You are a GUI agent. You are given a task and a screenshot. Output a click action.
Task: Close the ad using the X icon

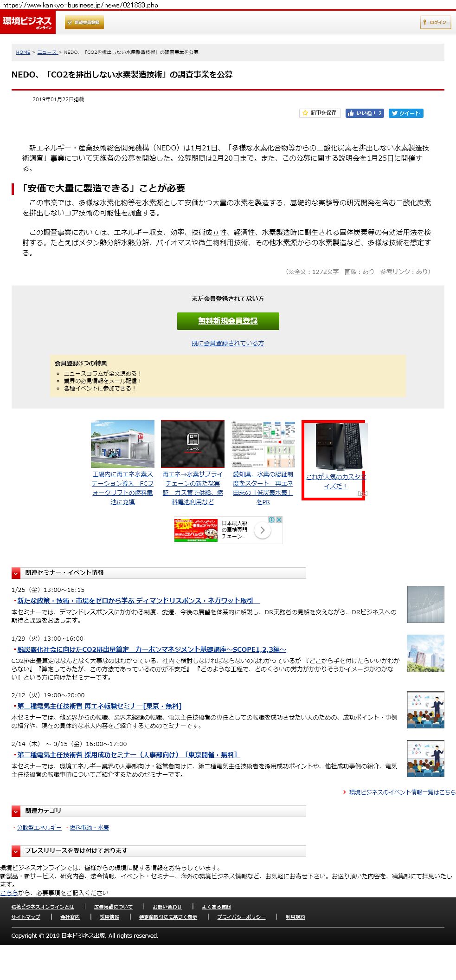(x=279, y=519)
